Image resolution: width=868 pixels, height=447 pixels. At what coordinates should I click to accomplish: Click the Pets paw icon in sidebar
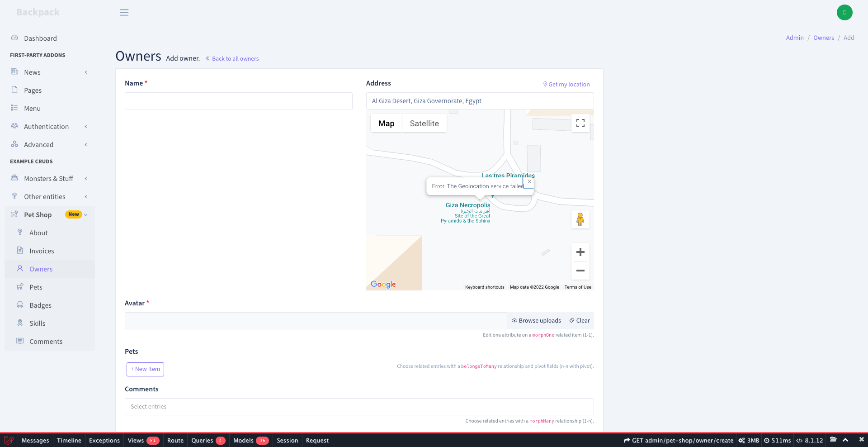pyautogui.click(x=20, y=287)
